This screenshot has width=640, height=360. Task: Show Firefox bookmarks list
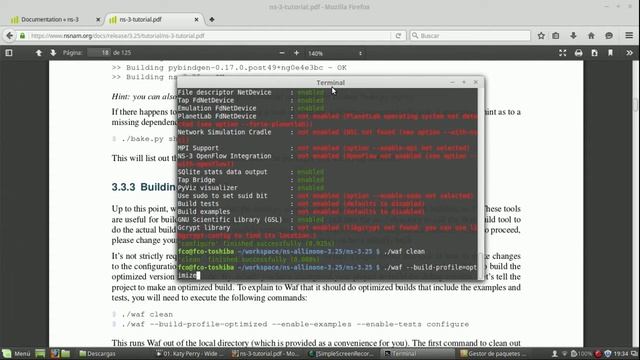[556, 36]
